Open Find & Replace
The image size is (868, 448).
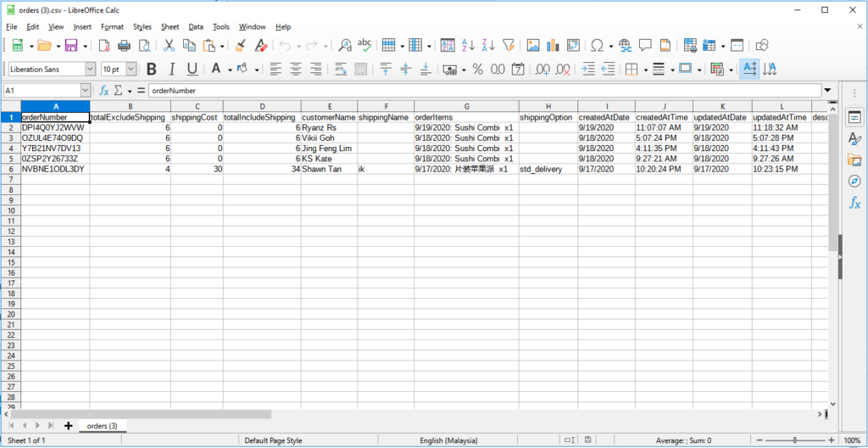tap(345, 46)
